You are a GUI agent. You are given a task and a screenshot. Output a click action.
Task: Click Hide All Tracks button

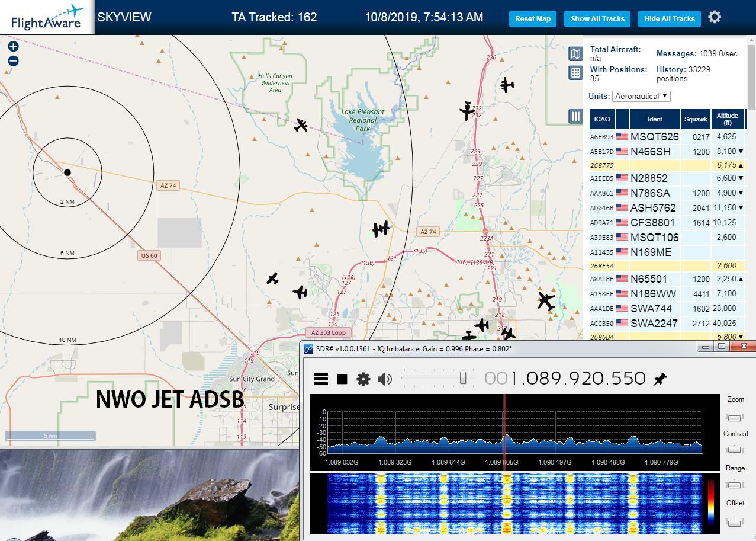(670, 19)
